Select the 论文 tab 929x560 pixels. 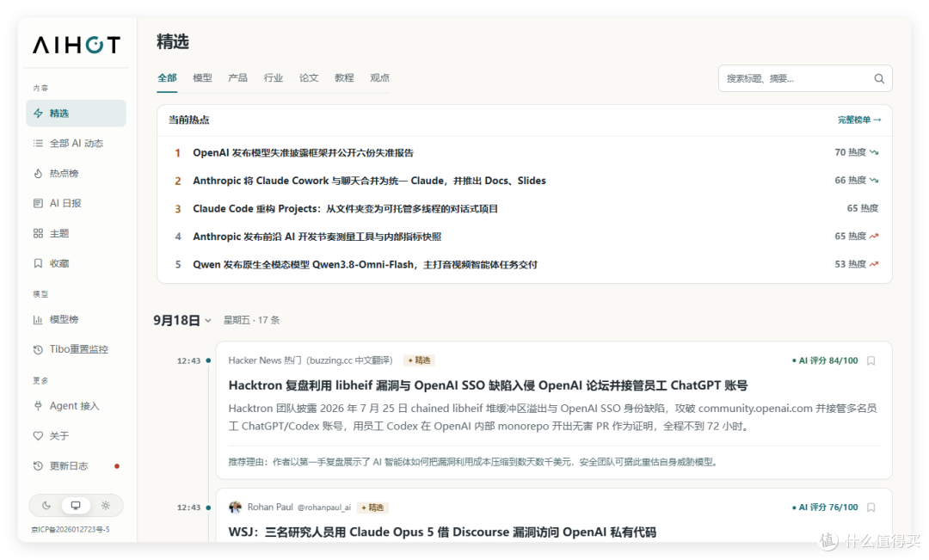pyautogui.click(x=309, y=78)
